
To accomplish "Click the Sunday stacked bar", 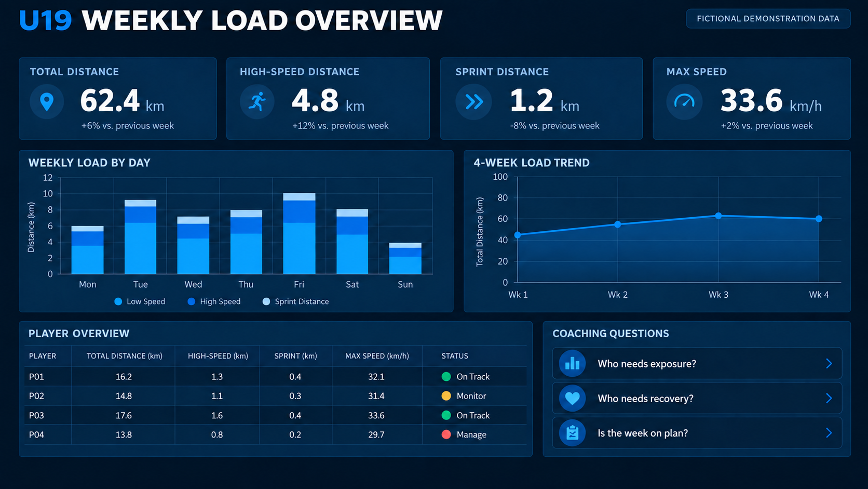I will pos(405,258).
